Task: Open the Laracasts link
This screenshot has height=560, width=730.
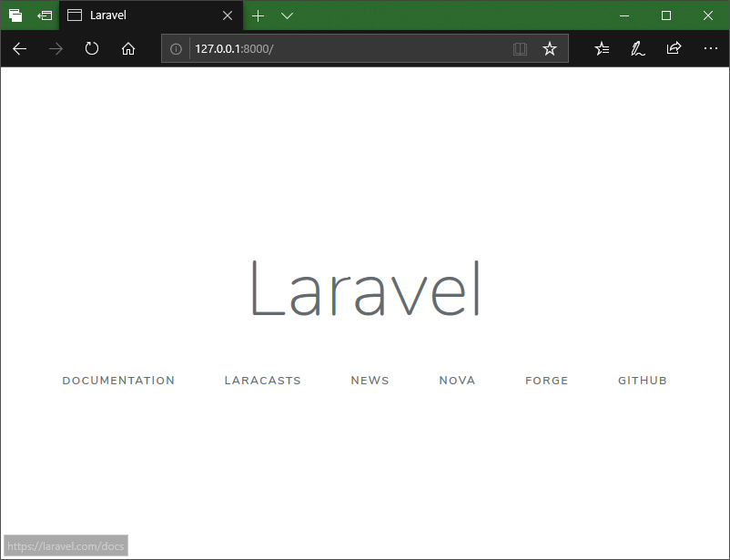Action: click(x=262, y=381)
